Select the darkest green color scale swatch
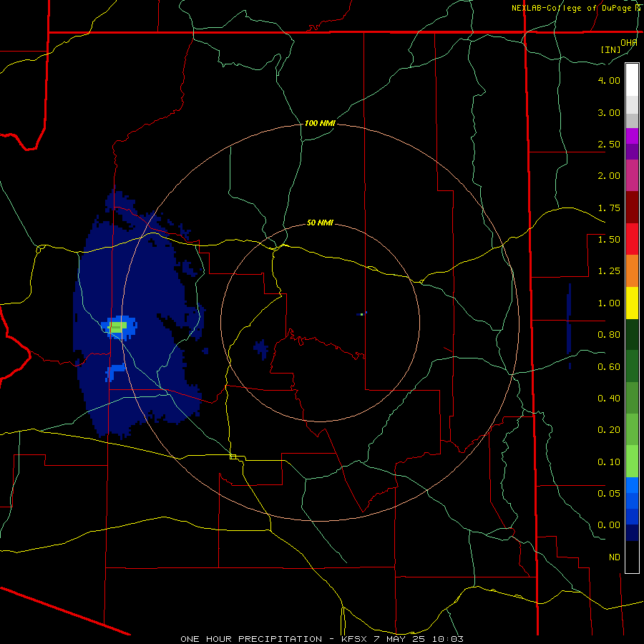Screen dimensions: 644x644 pyautogui.click(x=632, y=334)
